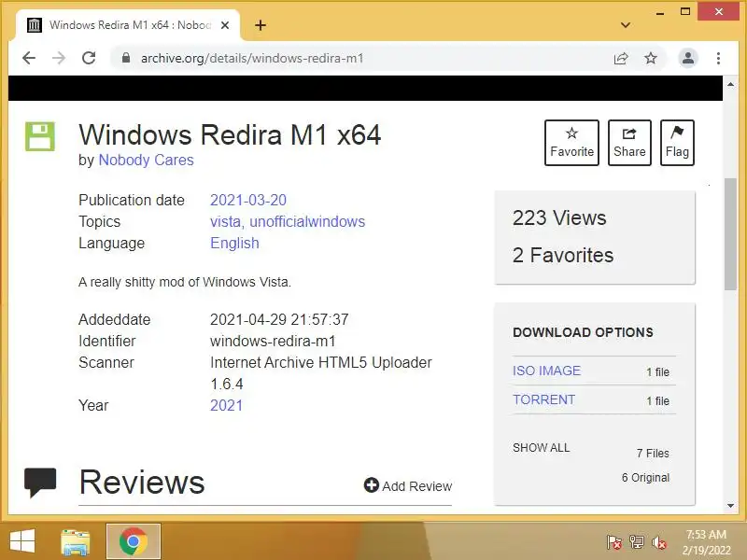
Task: Click the vertical scrollbar thumb
Action: (730, 234)
